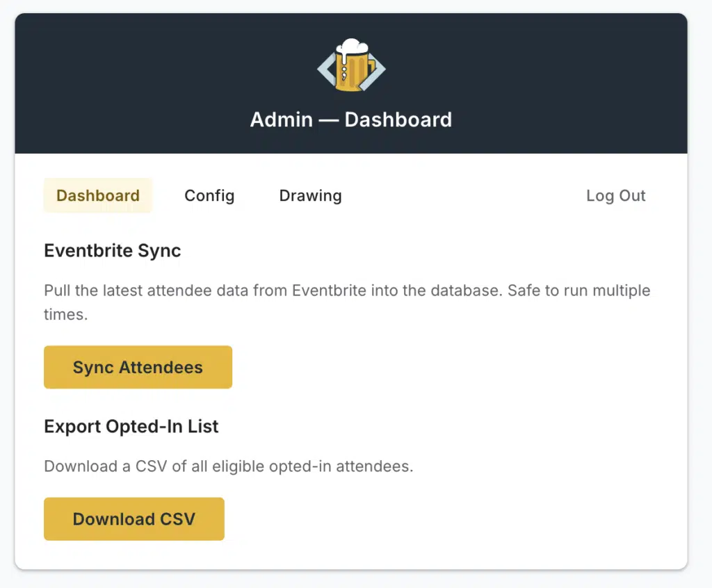Go to the Drawing tab

click(310, 196)
